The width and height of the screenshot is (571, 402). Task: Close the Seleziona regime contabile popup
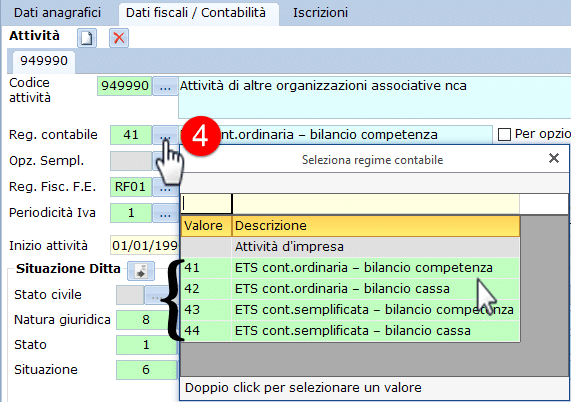(x=554, y=158)
